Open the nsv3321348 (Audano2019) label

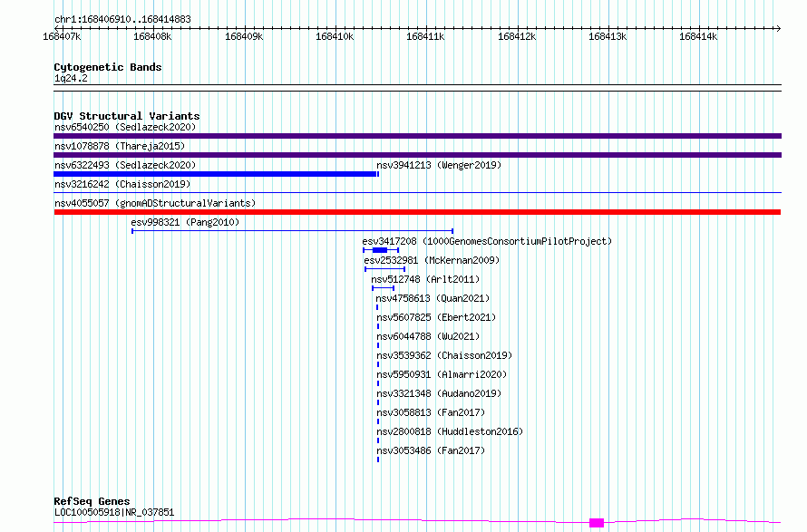pyautogui.click(x=439, y=393)
